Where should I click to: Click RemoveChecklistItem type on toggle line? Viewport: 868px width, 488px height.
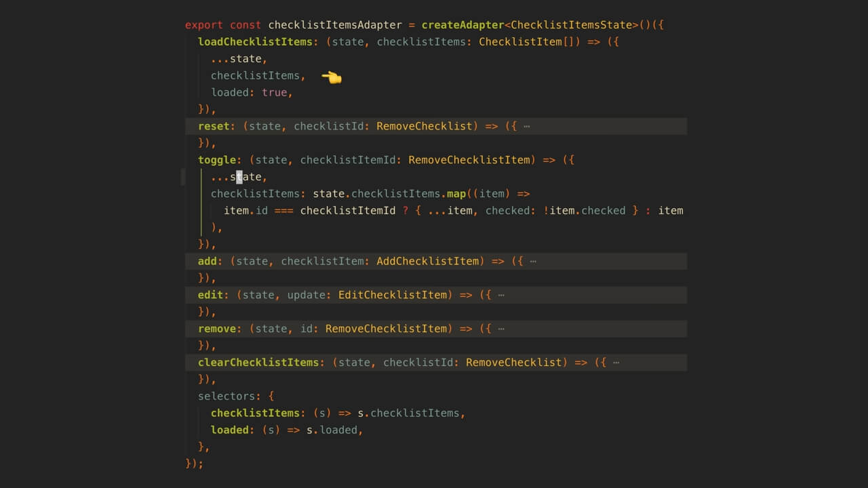click(x=469, y=160)
